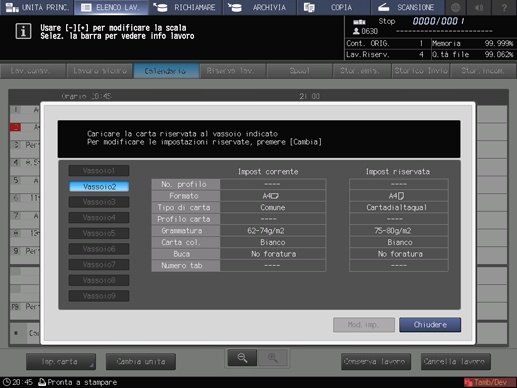Select the Vassoio6 tray button
This screenshot has height=388, width=517.
click(x=99, y=249)
